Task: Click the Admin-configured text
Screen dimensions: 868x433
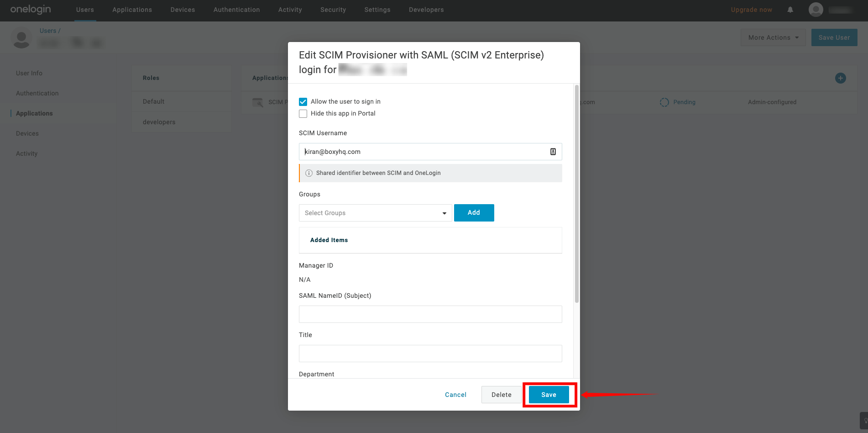Action: (x=772, y=102)
